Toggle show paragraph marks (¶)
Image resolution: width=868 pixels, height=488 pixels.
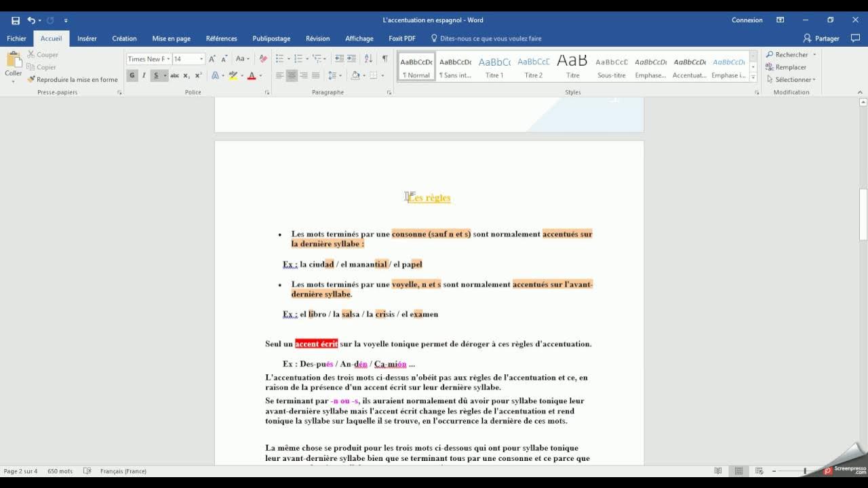385,59
